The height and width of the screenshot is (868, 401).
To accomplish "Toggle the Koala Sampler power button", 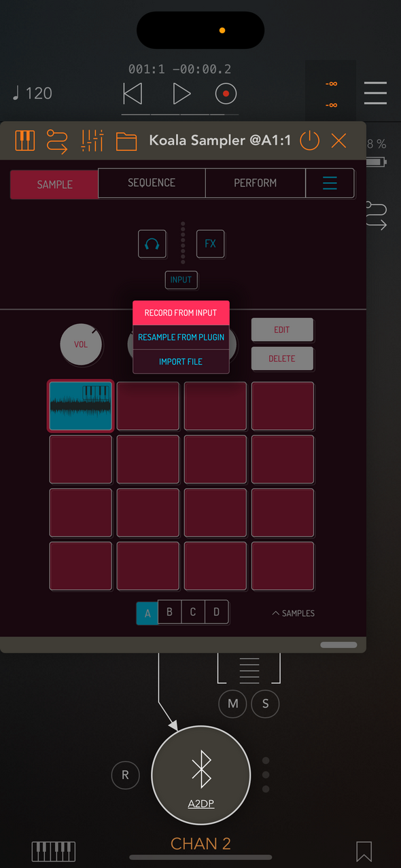I will [x=309, y=141].
